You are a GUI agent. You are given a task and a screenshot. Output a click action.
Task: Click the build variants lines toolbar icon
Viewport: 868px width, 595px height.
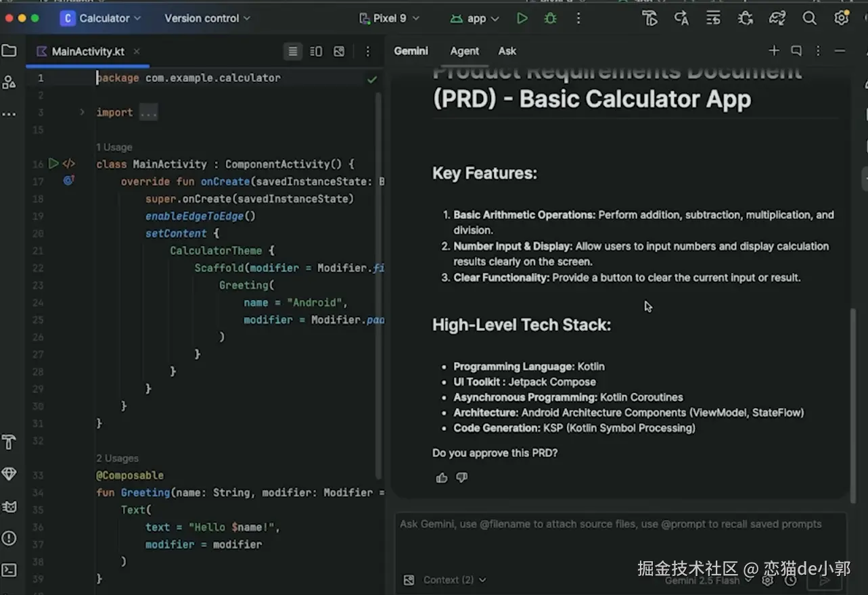(713, 18)
